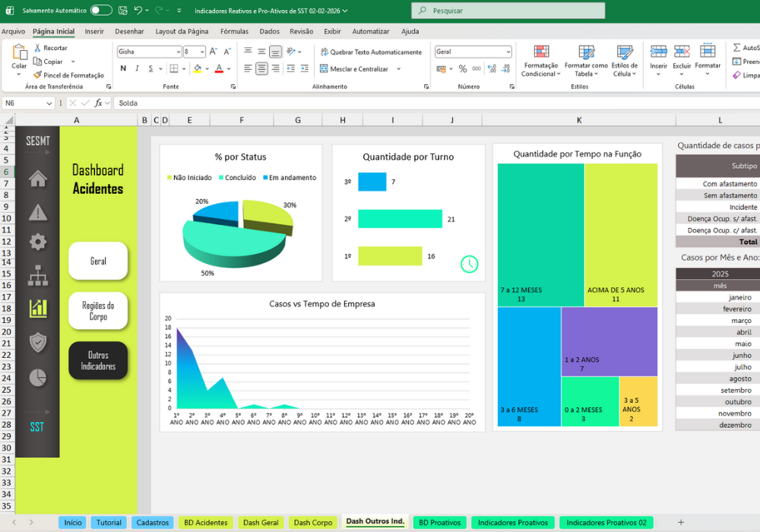This screenshot has height=532, width=760.
Task: Open the warning triangle sidebar icon
Action: tap(38, 212)
